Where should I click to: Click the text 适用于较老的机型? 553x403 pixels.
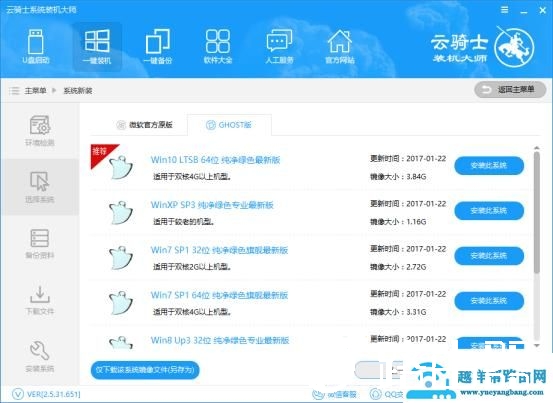click(183, 222)
